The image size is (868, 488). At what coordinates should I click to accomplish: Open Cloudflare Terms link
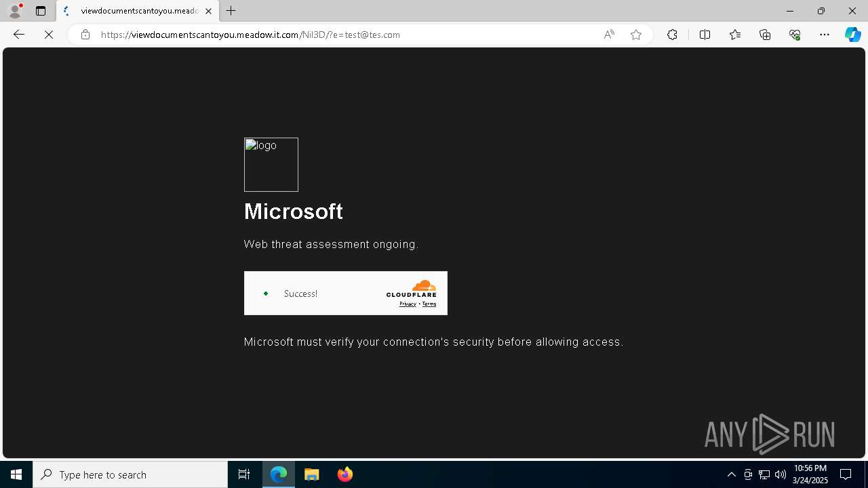pos(429,304)
